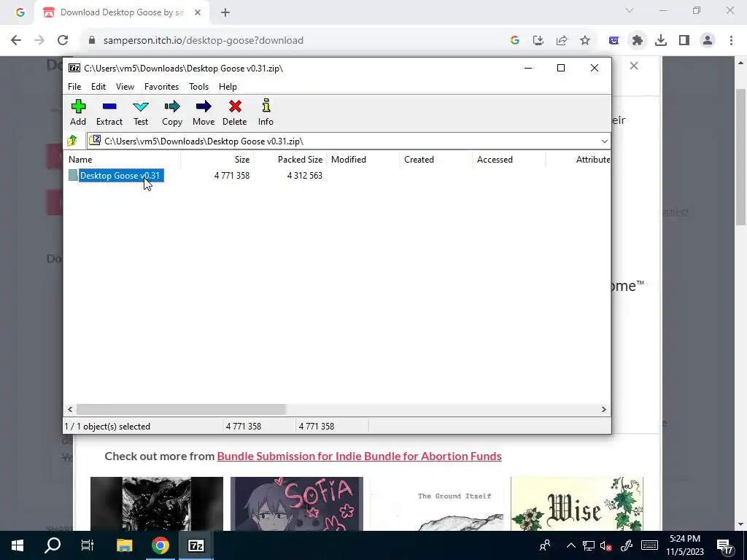Click the 4 312 563 packed size cell
This screenshot has width=747, height=560.
pos(304,176)
